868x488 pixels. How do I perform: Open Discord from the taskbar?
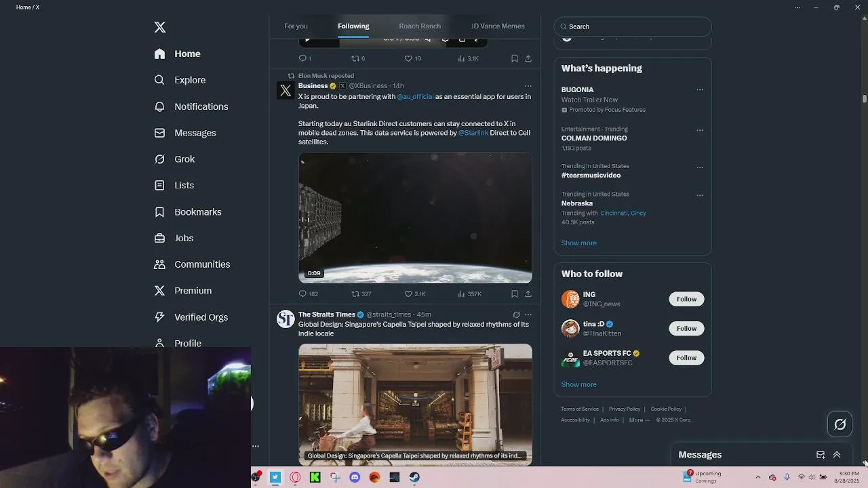pyautogui.click(x=355, y=477)
